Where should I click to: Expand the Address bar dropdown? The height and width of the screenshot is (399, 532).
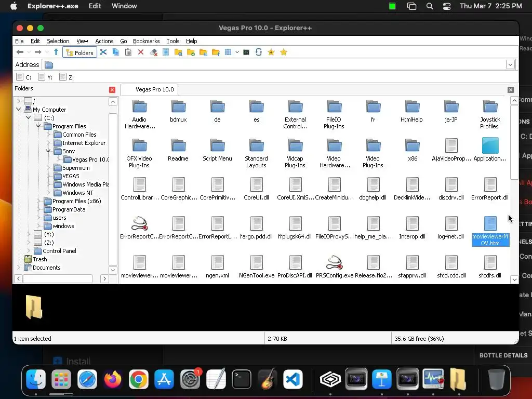(x=510, y=64)
